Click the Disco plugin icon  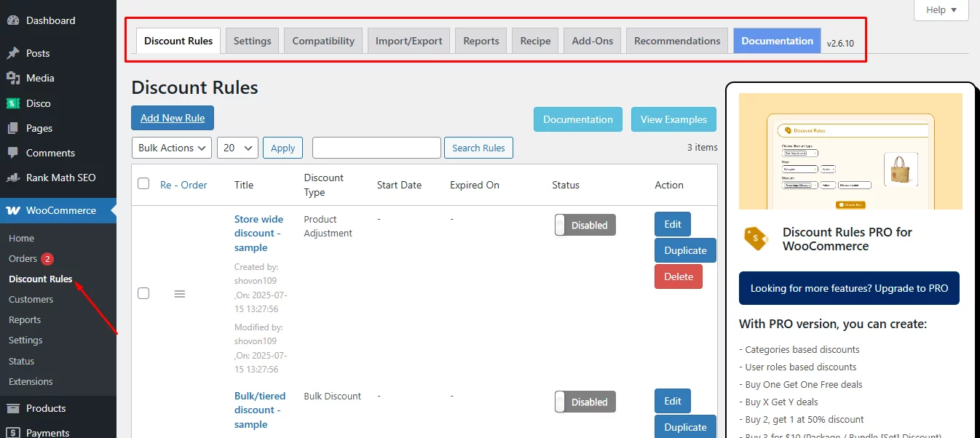click(13, 103)
